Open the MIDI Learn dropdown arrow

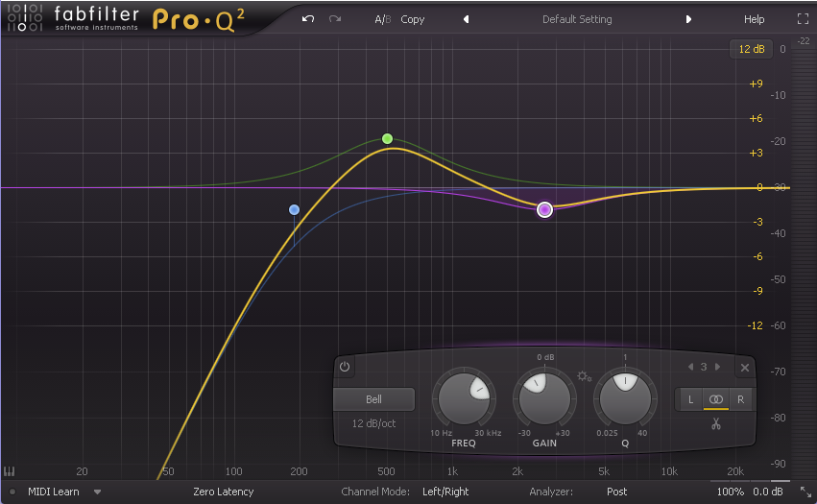[97, 492]
